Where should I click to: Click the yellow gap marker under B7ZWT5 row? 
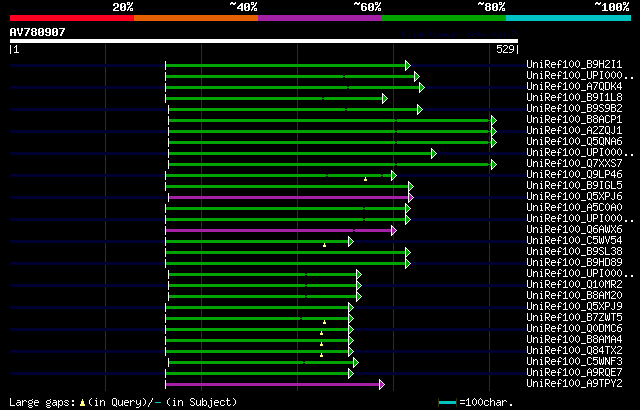pos(324,322)
